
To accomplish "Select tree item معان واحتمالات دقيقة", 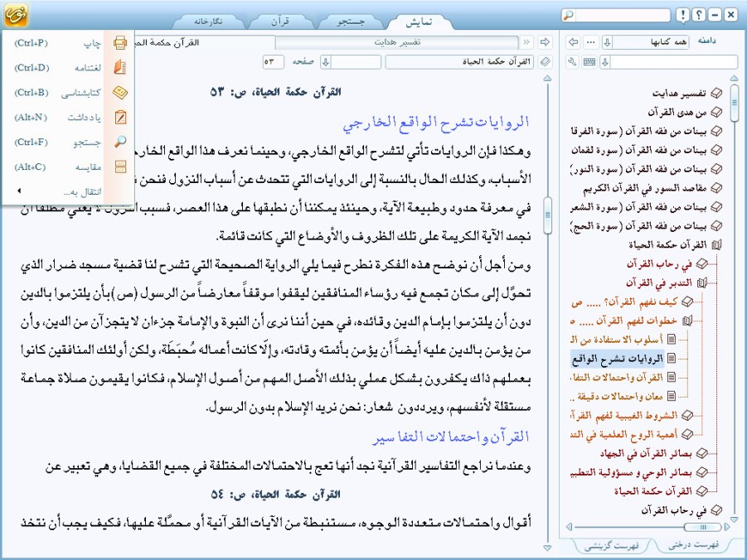I will tap(617, 397).
